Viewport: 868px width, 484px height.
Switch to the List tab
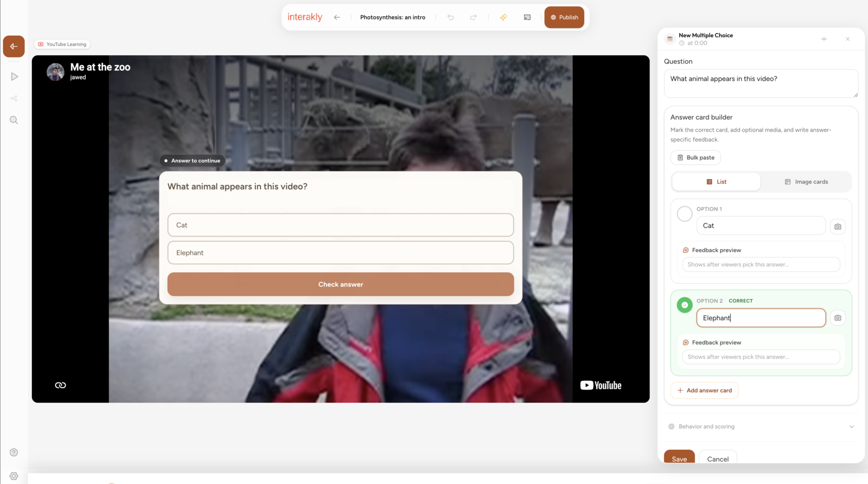716,182
